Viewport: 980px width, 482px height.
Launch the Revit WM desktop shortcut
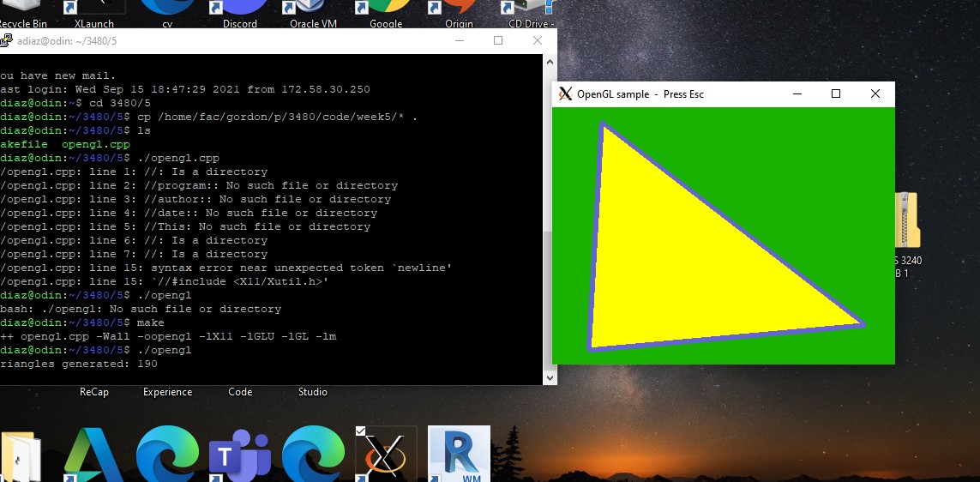(x=459, y=455)
